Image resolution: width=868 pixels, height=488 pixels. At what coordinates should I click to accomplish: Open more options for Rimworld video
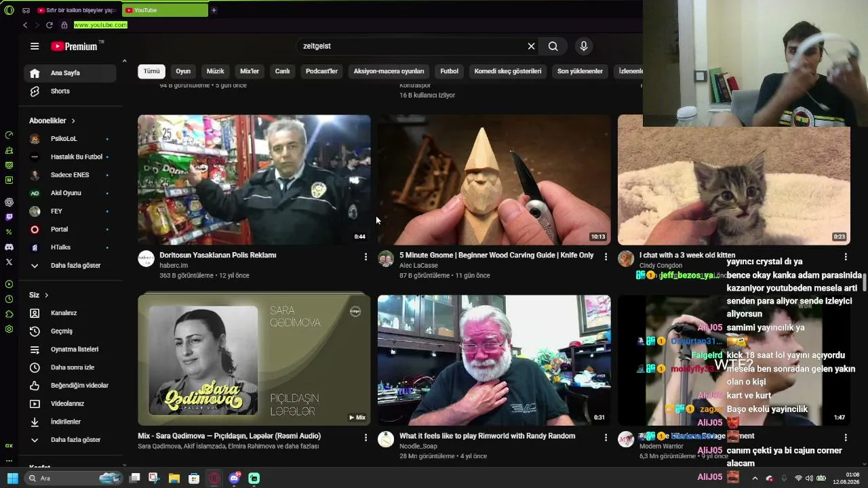pos(606,438)
